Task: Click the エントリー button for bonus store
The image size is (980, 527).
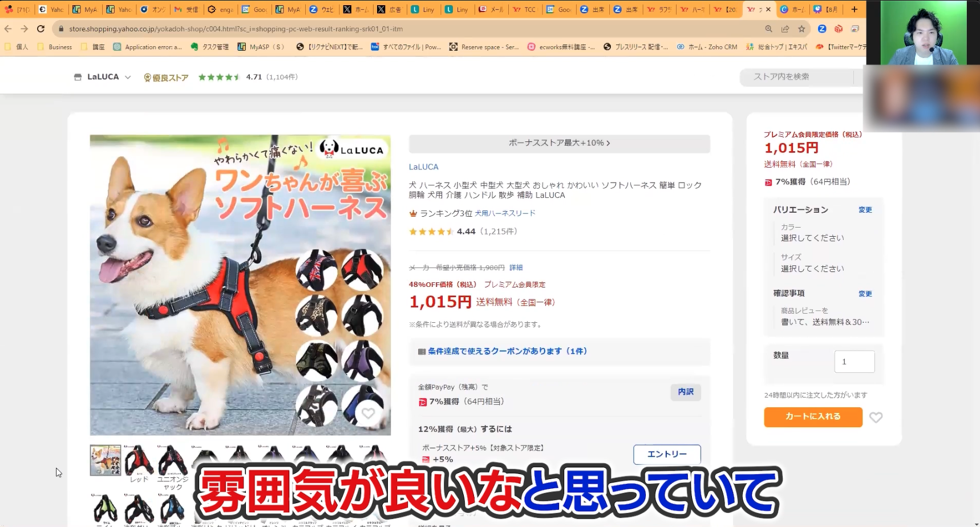Action: pyautogui.click(x=666, y=454)
